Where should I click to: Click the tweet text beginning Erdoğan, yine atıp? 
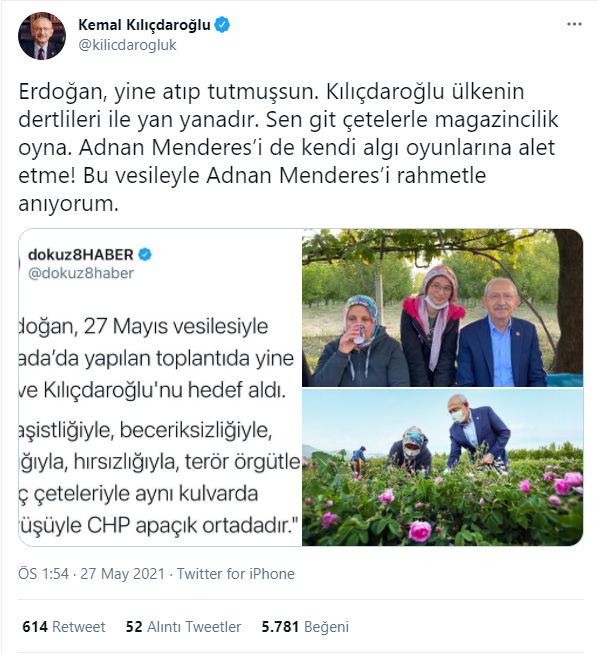coord(288,147)
